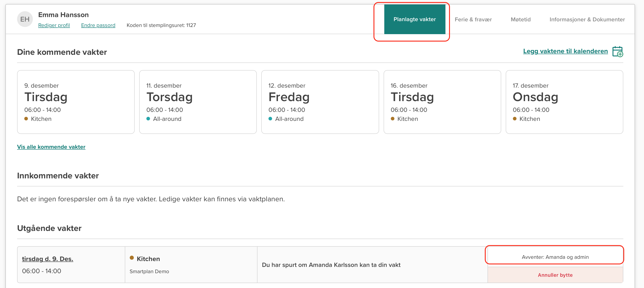Select the 17. desember Onsdag shift card
The width and height of the screenshot is (644, 288).
[x=564, y=102]
